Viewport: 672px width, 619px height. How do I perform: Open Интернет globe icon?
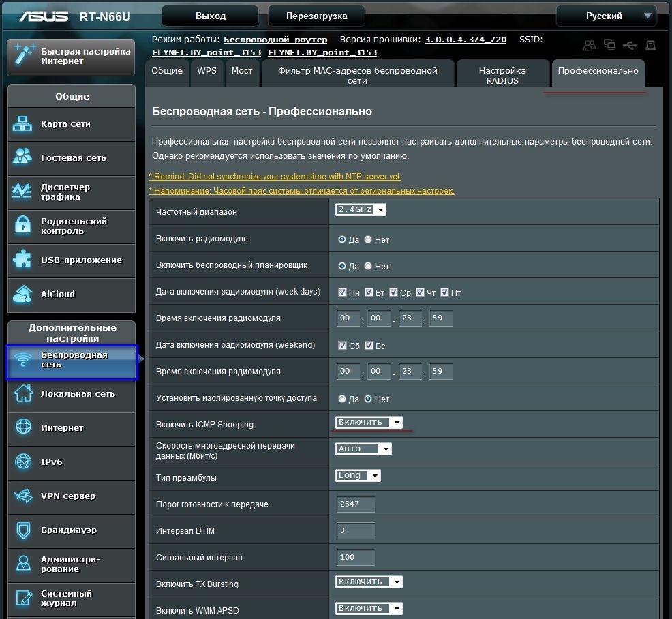[x=23, y=427]
